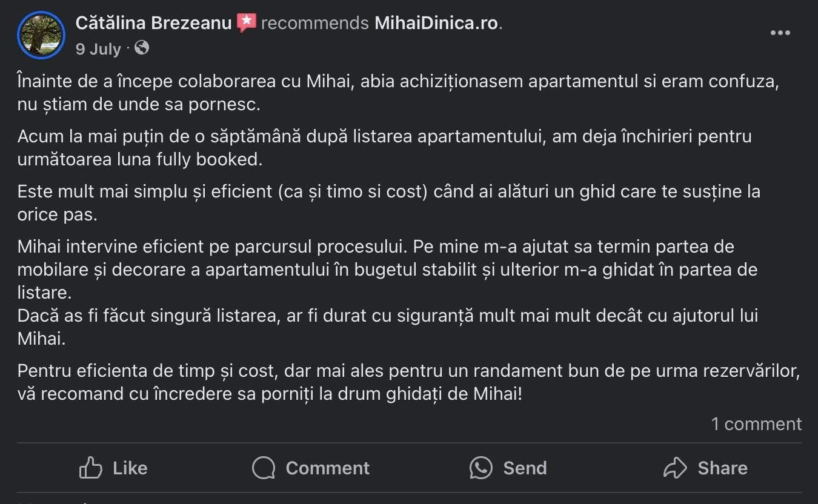Show the 1 comment link

click(756, 424)
